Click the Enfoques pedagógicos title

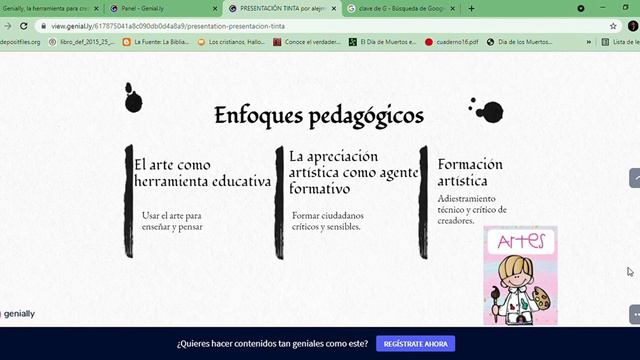click(x=319, y=116)
